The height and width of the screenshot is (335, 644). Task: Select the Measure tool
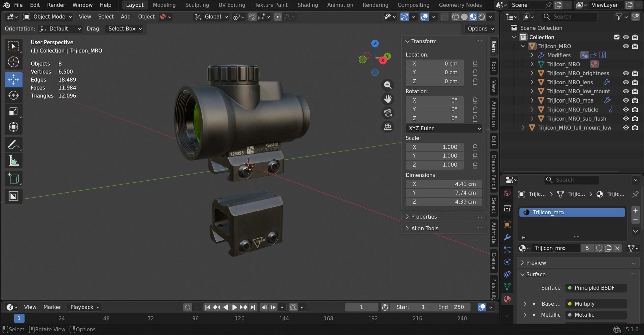point(13,161)
